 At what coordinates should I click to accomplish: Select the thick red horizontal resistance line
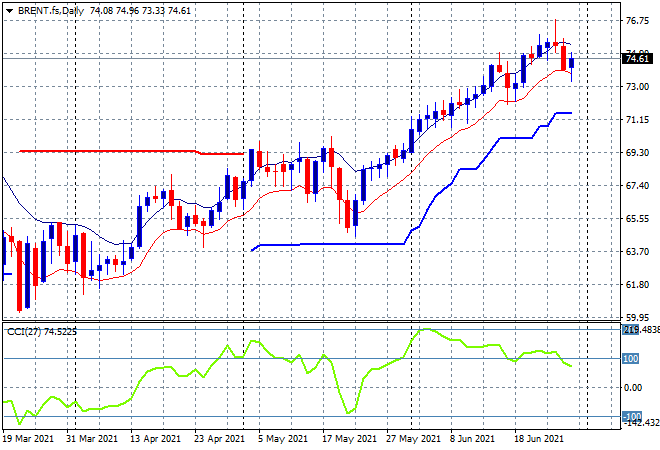[132, 152]
